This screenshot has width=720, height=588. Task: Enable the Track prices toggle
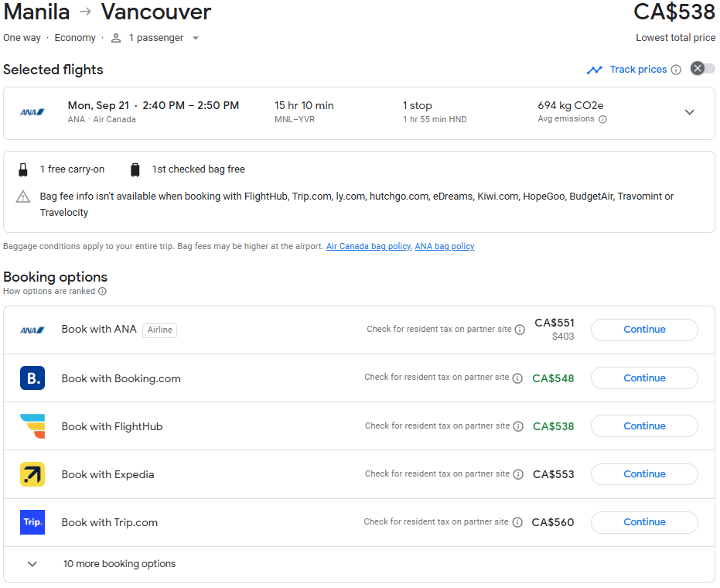coord(702,69)
